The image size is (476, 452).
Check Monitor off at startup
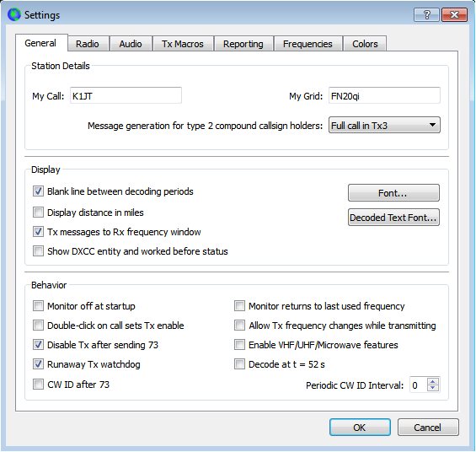(x=38, y=305)
